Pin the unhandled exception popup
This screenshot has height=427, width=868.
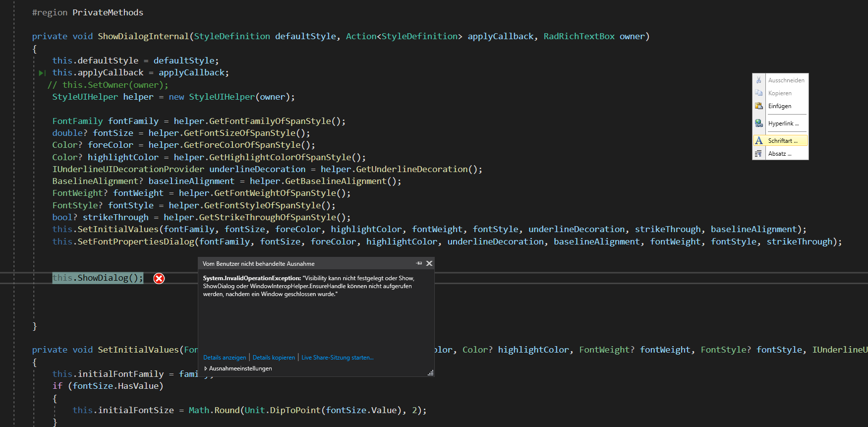point(419,263)
